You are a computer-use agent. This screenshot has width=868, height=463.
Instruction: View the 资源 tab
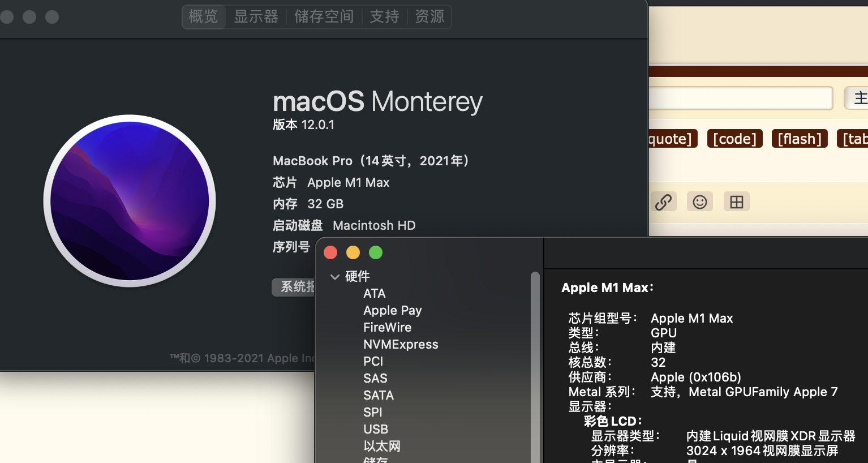(429, 16)
